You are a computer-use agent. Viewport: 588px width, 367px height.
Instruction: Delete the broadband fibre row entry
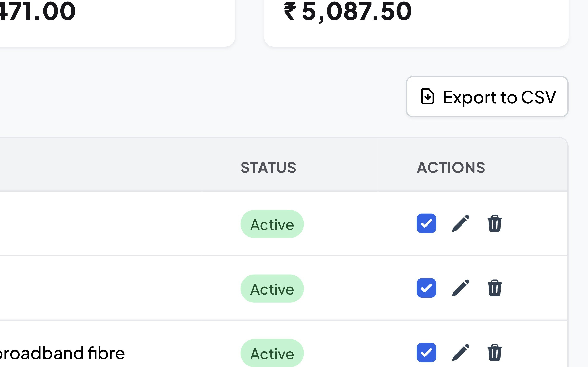coord(495,353)
